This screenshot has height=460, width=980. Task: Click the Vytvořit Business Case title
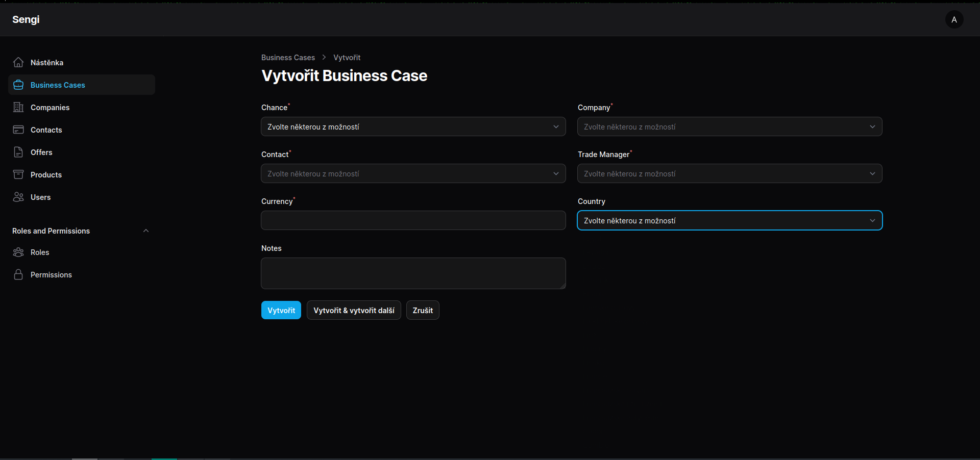pyautogui.click(x=344, y=75)
